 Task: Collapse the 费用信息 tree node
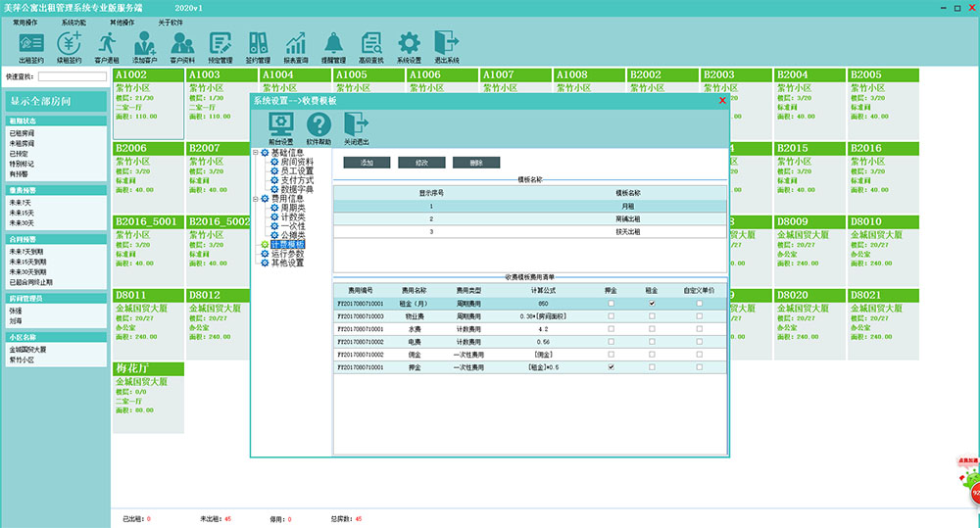tap(256, 199)
